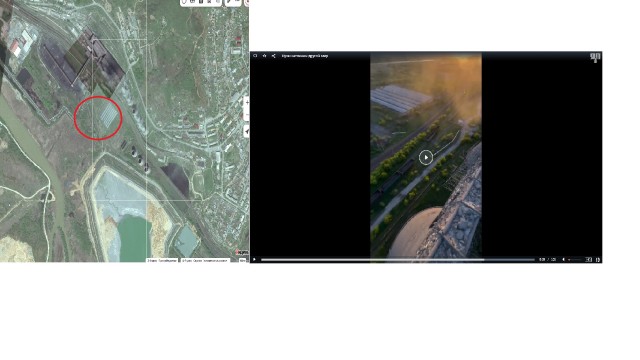Viewport: 640px width, 360px height.
Task: Click the map's geolocation arrow button
Action: 246,131
